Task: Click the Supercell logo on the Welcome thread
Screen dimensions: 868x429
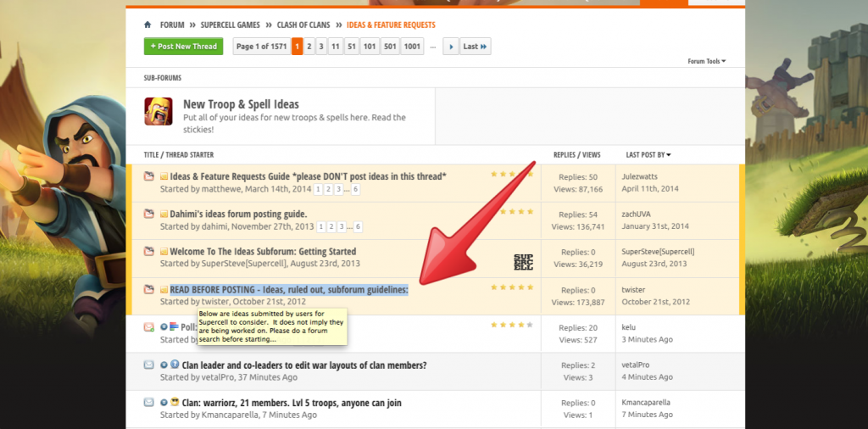Action: point(523,262)
